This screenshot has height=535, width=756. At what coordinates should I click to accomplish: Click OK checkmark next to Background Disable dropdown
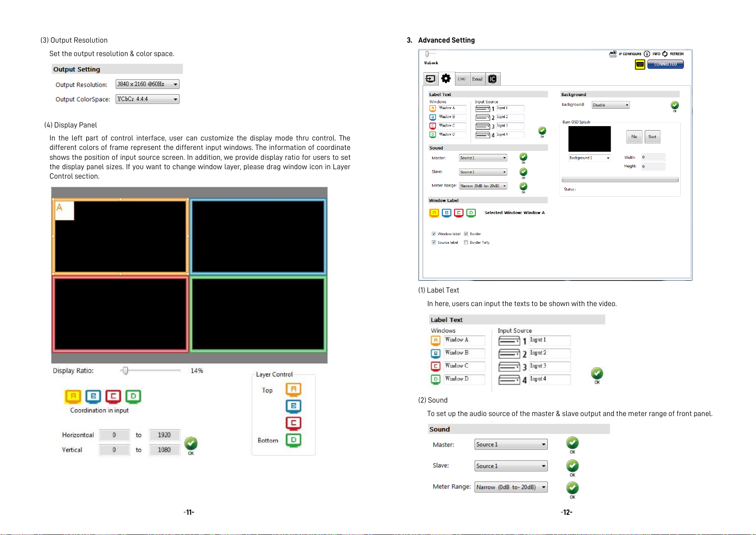[x=675, y=105]
